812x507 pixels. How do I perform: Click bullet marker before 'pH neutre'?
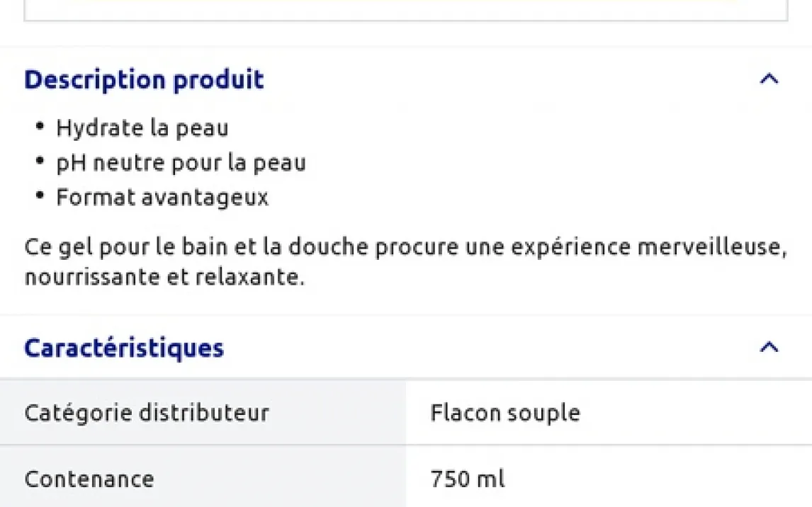click(40, 161)
